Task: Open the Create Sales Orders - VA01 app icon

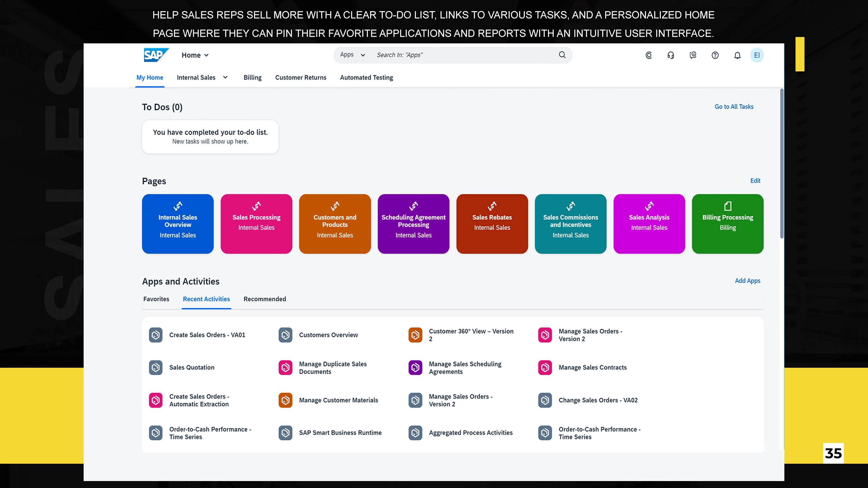Action: point(156,335)
